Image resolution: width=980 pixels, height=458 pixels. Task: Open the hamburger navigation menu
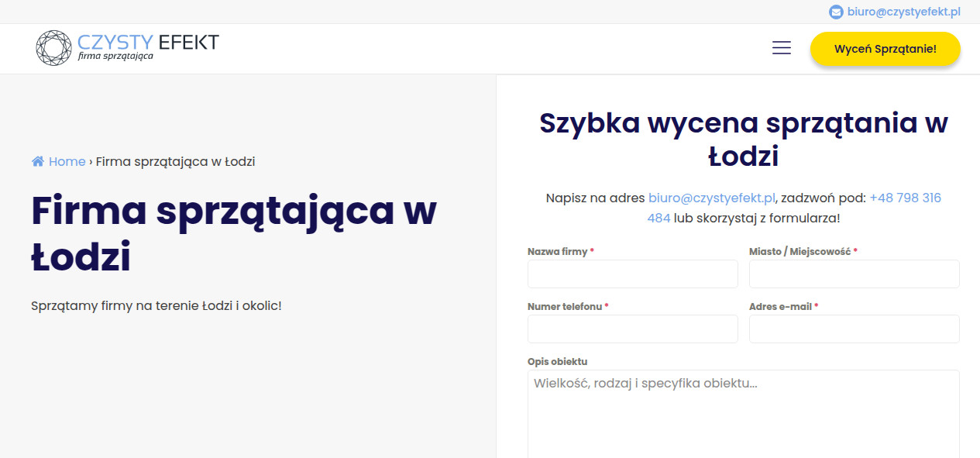pos(782,48)
